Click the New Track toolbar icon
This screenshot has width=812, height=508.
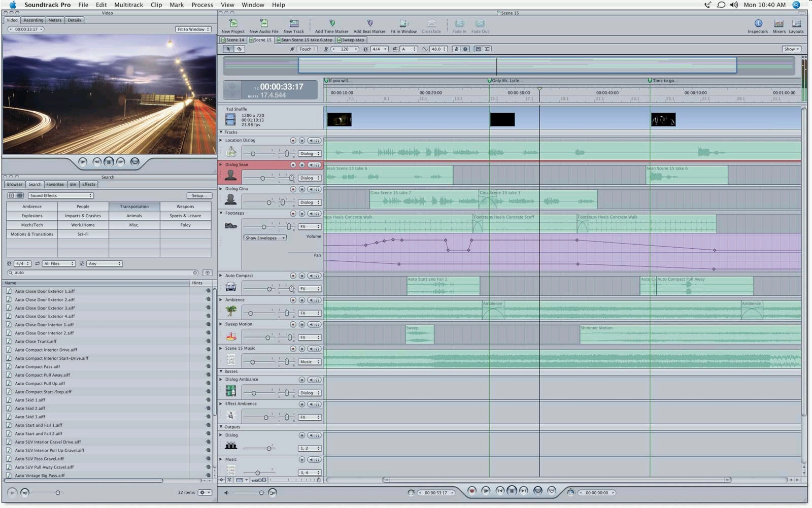tap(294, 23)
